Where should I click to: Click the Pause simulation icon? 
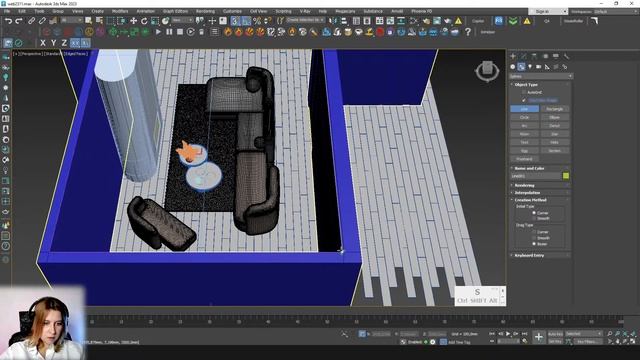(169, 32)
